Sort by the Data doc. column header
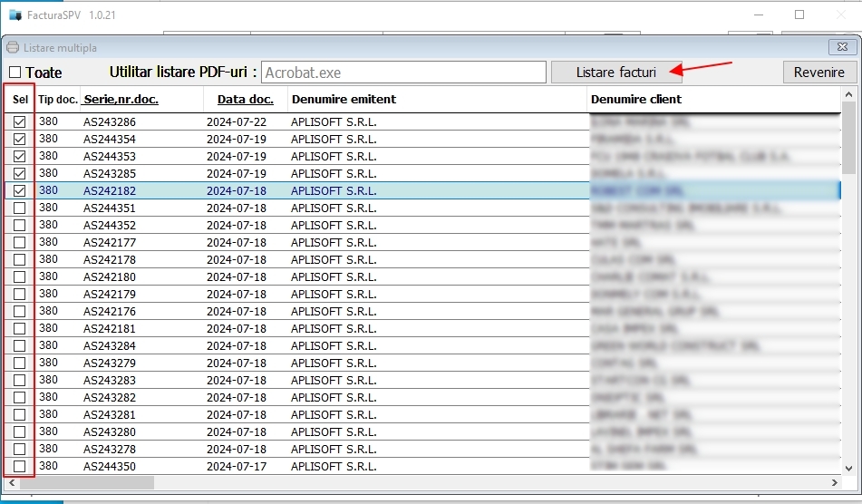 pos(245,99)
